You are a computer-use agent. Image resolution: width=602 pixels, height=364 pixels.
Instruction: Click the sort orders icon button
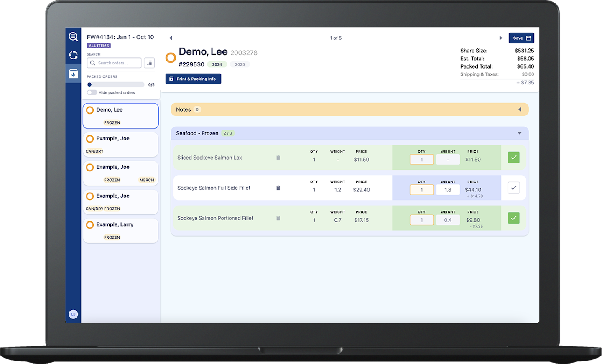tap(149, 63)
